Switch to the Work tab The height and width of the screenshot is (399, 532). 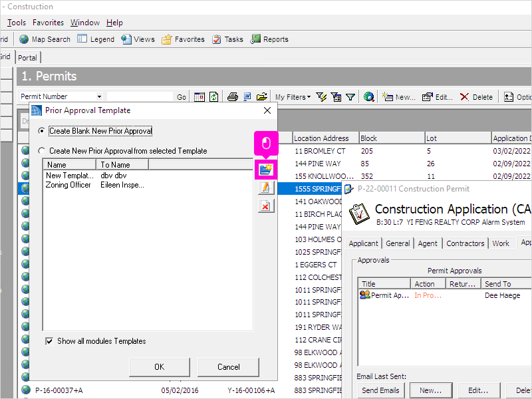coord(501,243)
